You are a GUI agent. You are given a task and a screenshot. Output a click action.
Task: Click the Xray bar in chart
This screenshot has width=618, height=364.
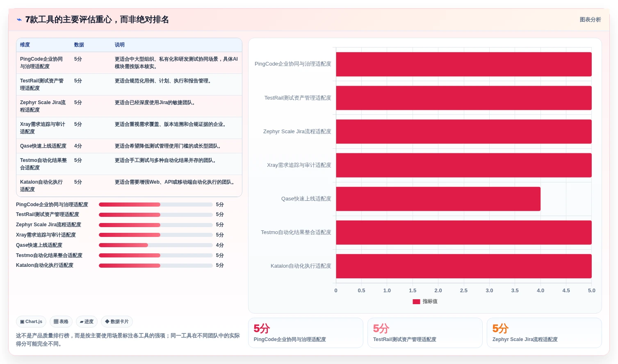[464, 165]
